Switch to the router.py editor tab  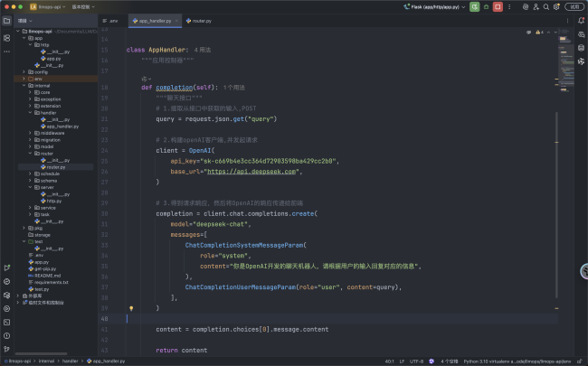[x=200, y=19]
